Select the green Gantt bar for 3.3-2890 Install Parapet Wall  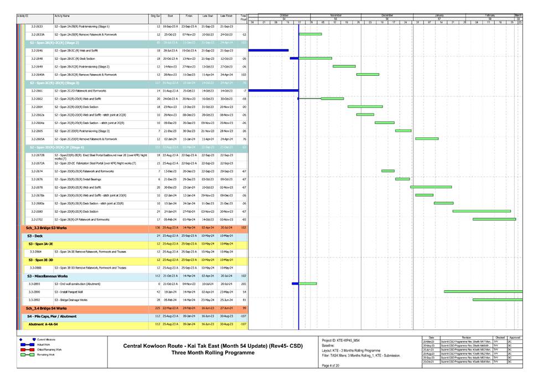[x=483, y=291]
